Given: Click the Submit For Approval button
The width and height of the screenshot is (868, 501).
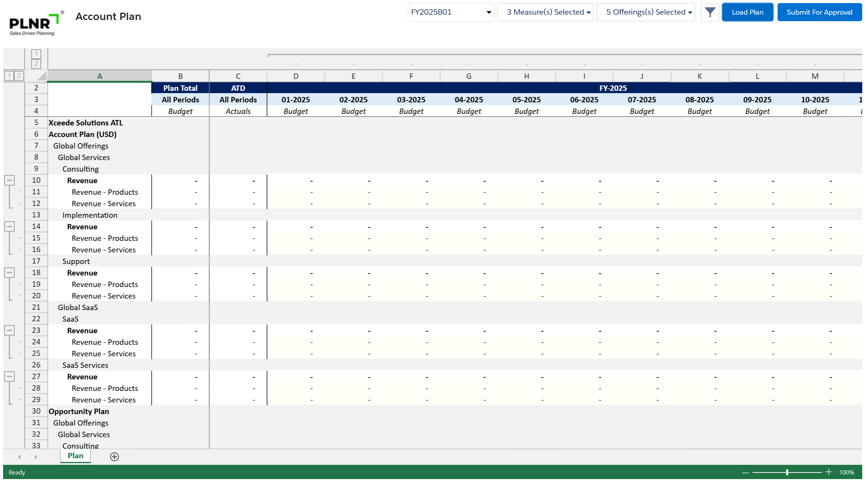Looking at the screenshot, I should tap(819, 12).
